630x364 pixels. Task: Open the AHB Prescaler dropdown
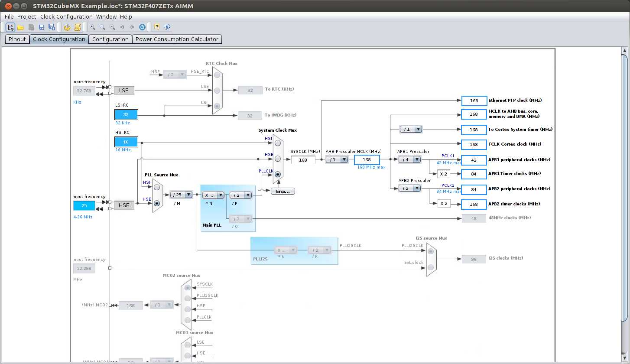pyautogui.click(x=337, y=159)
